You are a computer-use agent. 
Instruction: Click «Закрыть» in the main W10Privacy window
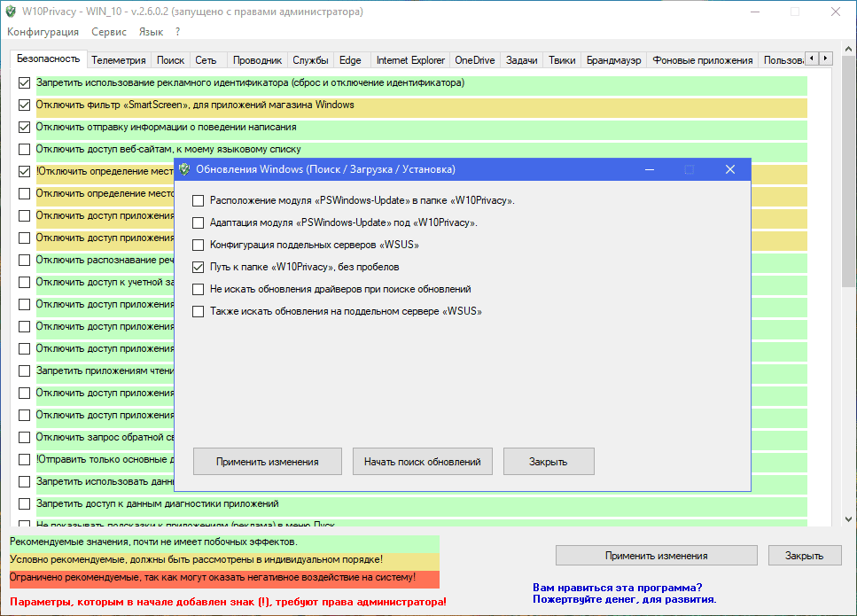[x=805, y=556]
